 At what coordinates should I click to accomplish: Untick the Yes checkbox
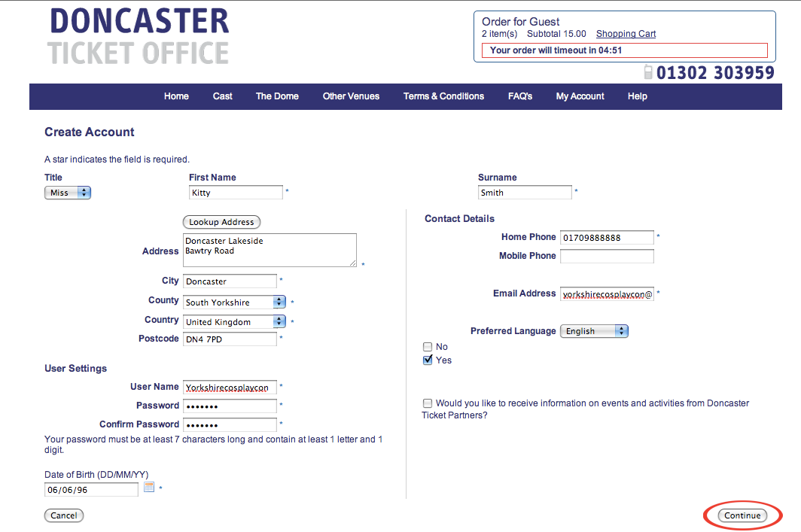tap(428, 360)
